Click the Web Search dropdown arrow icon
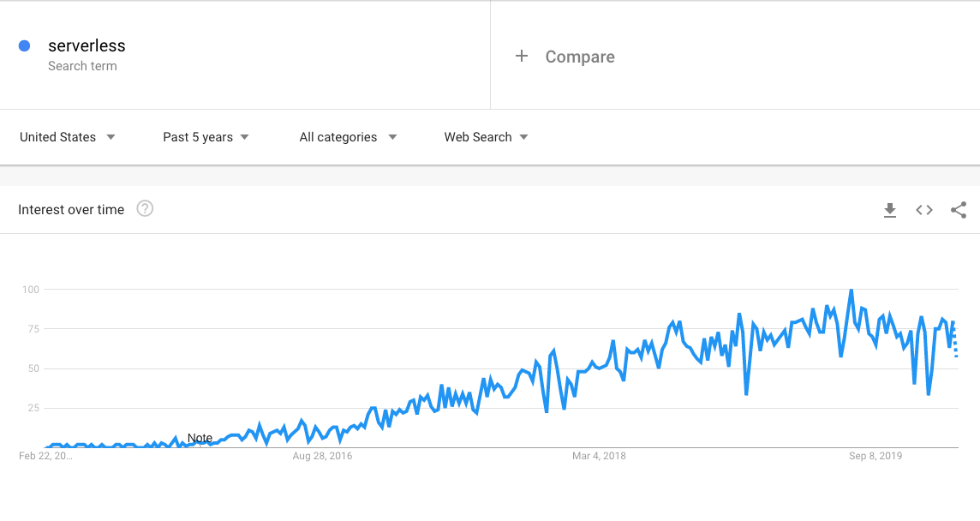The height and width of the screenshot is (521, 980). tap(525, 136)
